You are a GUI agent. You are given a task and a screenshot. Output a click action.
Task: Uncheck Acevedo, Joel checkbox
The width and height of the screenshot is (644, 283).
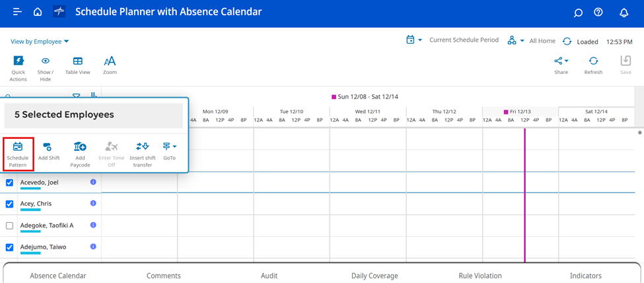(x=9, y=182)
